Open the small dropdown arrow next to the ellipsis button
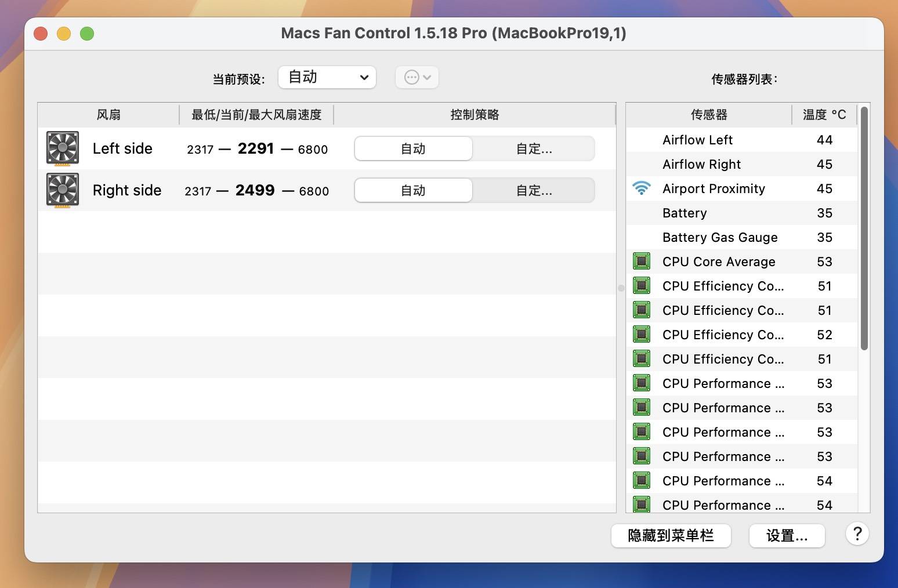 point(427,77)
